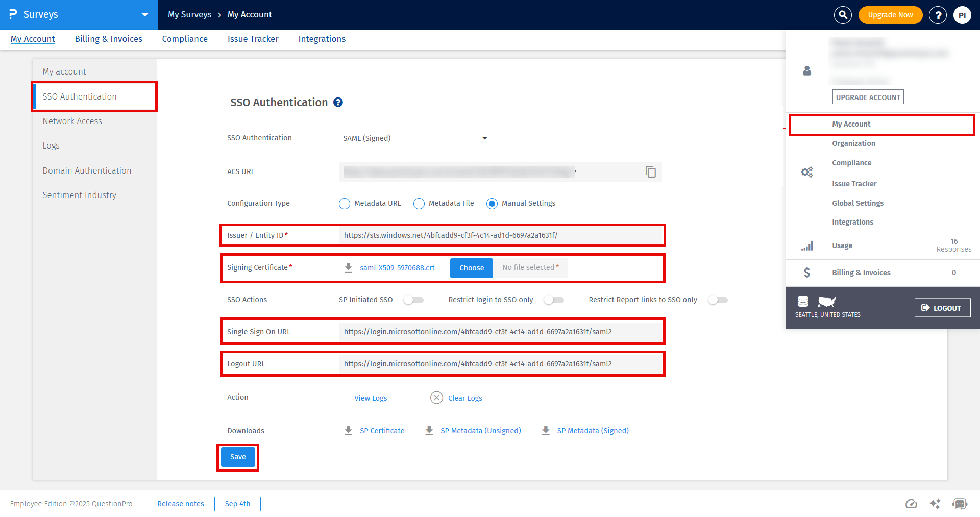The height and width of the screenshot is (517, 980).
Task: Expand the Surveys product dropdown
Action: coord(145,15)
